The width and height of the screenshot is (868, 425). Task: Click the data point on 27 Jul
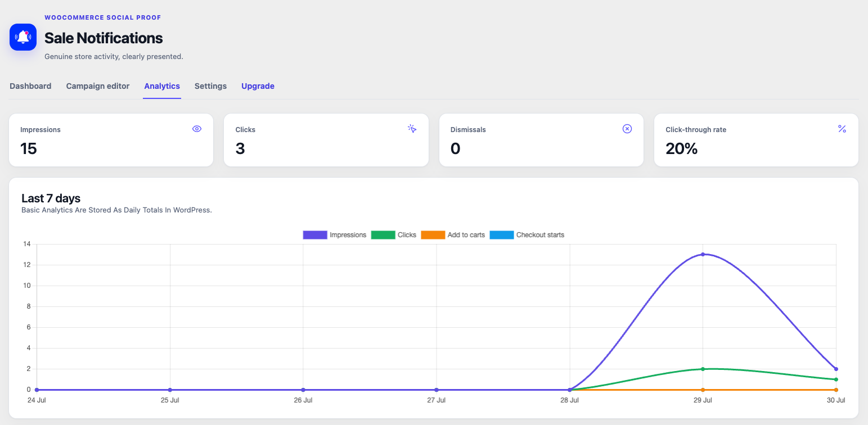437,390
